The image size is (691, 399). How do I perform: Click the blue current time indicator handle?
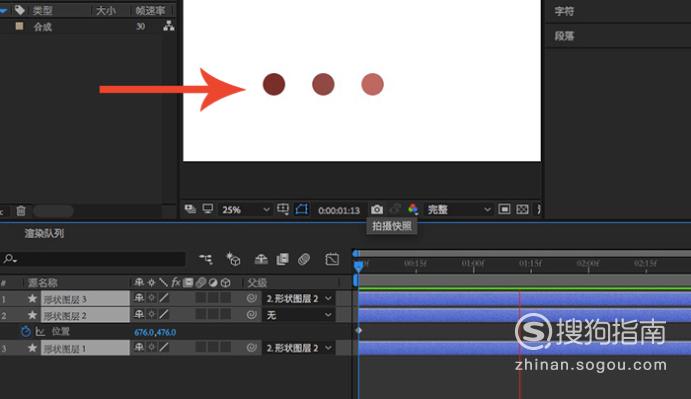359,266
